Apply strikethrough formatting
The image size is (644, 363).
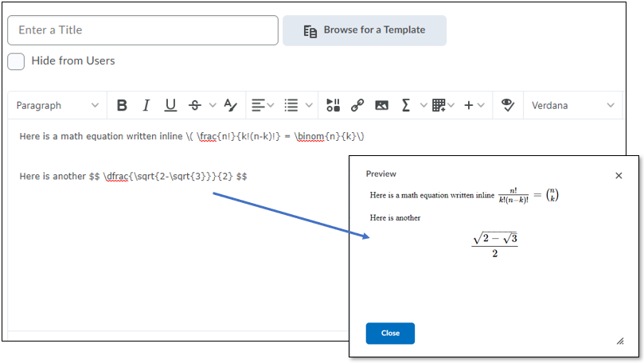tap(195, 105)
